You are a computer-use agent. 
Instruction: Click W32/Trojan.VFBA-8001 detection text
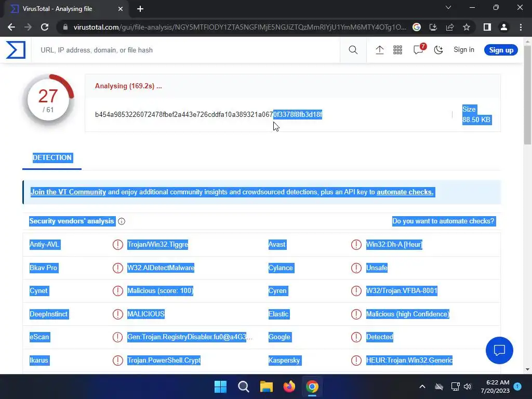tap(402, 291)
